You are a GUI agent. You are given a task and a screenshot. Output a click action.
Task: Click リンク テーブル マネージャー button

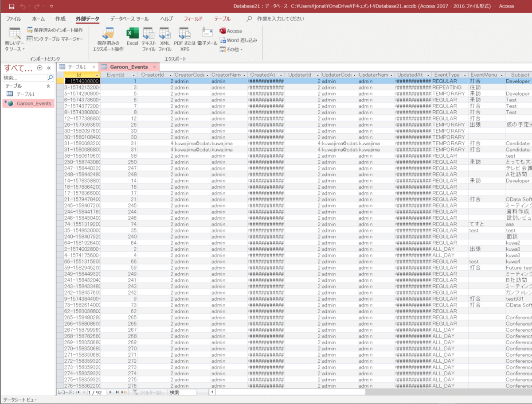click(x=55, y=39)
